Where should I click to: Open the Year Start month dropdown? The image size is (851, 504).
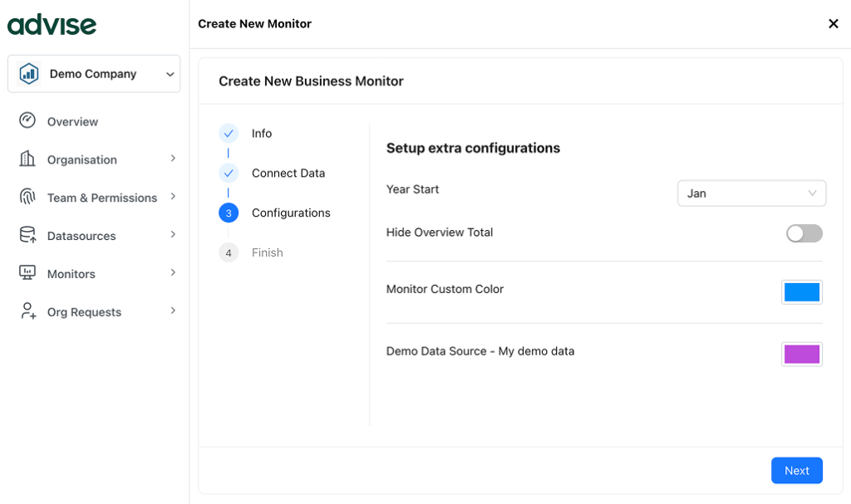click(751, 193)
